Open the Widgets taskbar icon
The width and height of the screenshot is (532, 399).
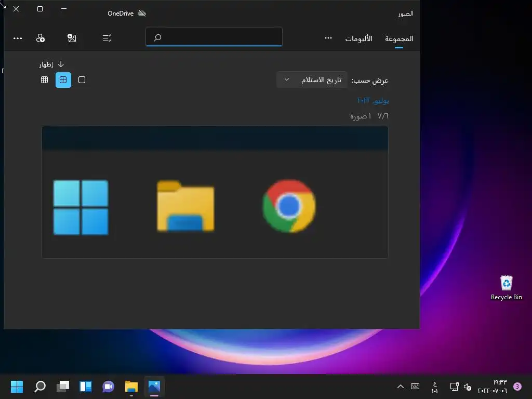(86, 387)
